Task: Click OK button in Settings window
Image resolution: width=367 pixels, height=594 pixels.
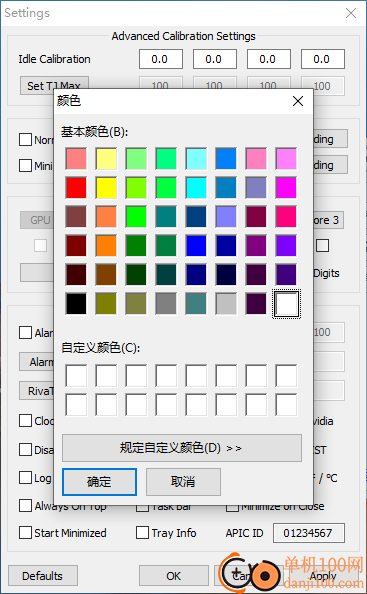Action: click(173, 576)
